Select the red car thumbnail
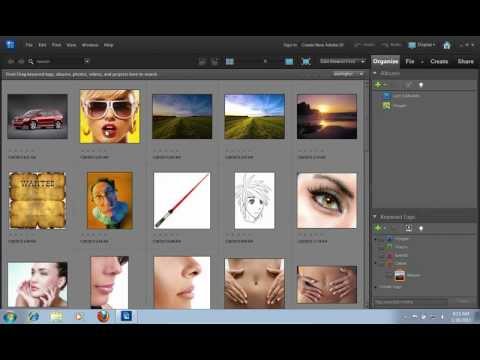Image resolution: width=480 pixels, height=360 pixels. tap(37, 116)
